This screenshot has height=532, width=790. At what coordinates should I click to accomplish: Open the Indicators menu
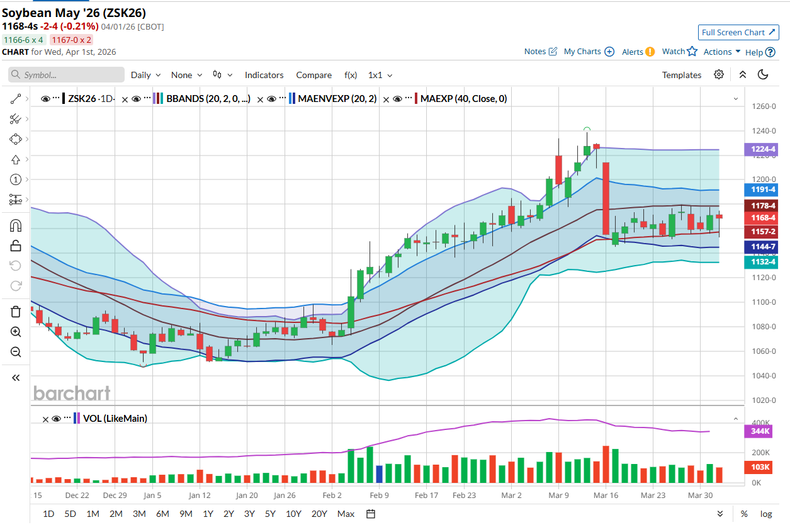(264, 75)
